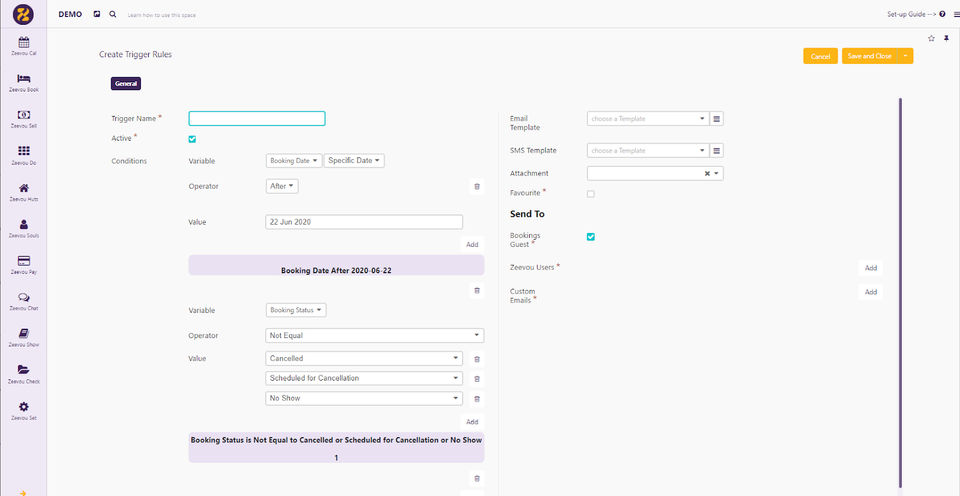Screen dimensions: 960x496
Task: Click Add beside Custom Emails
Action: coord(871,292)
